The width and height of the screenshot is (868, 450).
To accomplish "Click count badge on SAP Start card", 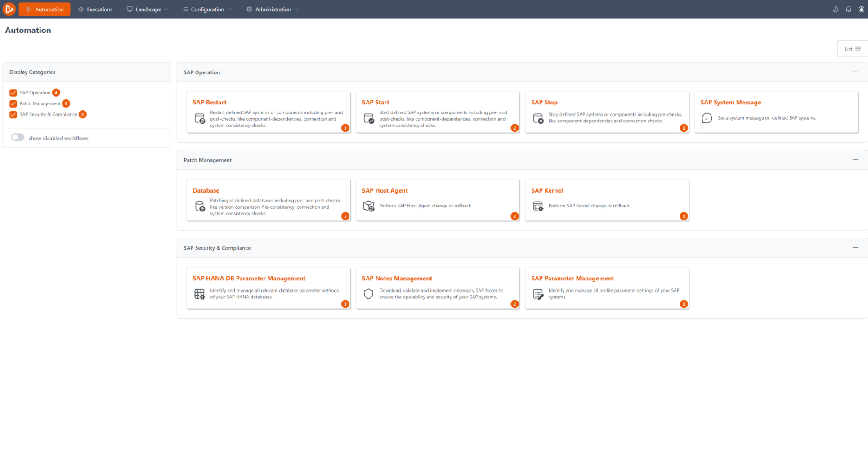I will click(515, 128).
